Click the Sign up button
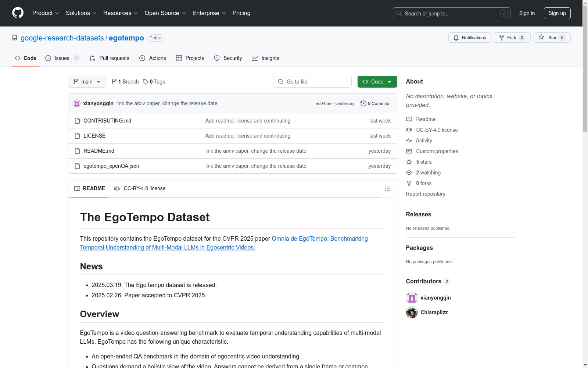 (x=557, y=13)
